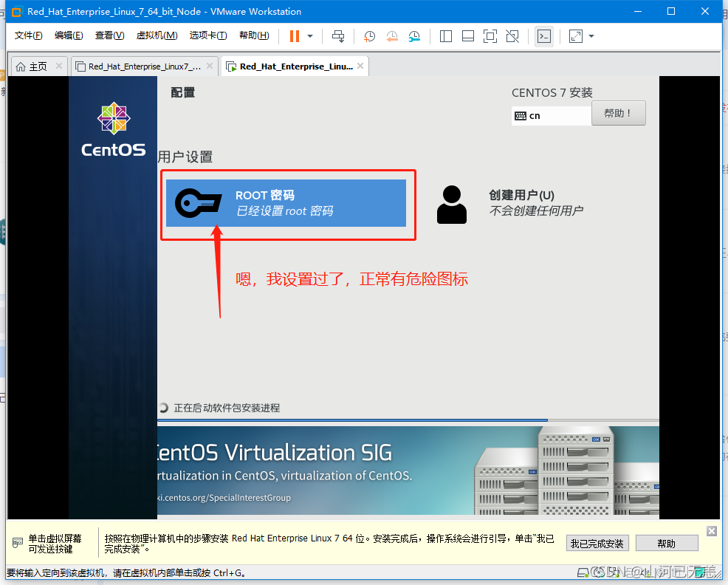Open the 选项卡(T) menu

(x=208, y=35)
